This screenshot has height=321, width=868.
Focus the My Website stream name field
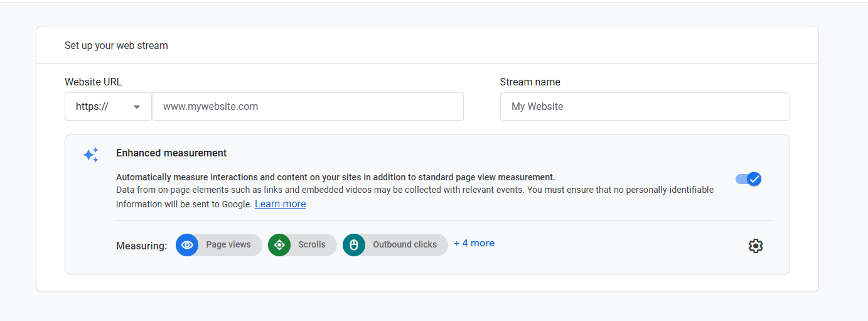click(x=645, y=107)
